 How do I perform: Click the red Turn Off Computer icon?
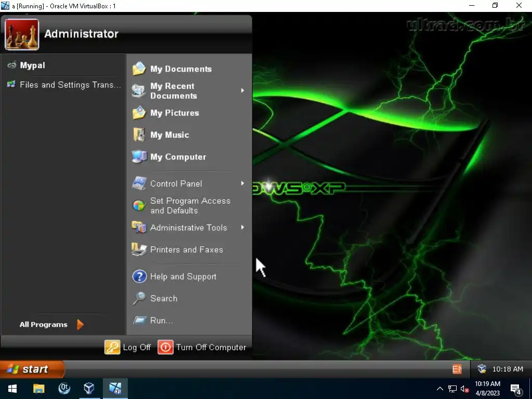(x=166, y=347)
